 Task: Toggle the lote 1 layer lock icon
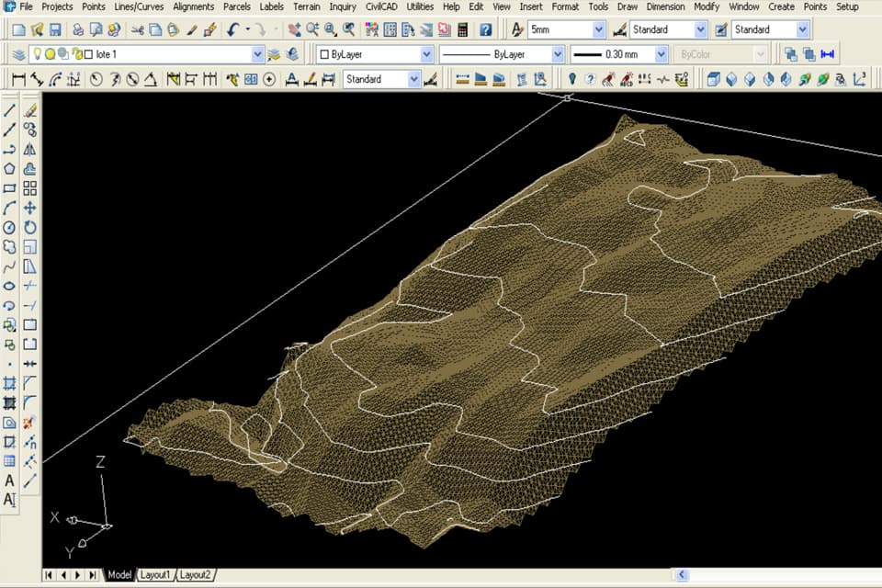click(76, 55)
